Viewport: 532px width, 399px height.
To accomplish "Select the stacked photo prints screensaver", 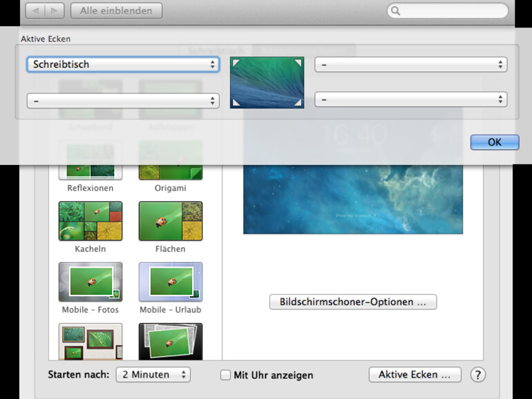I will coord(171,342).
